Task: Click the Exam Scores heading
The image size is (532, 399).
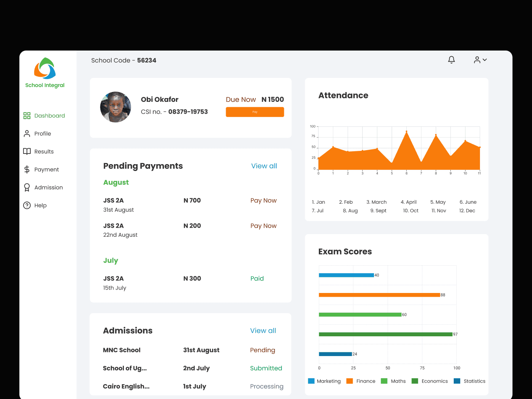Action: point(345,252)
